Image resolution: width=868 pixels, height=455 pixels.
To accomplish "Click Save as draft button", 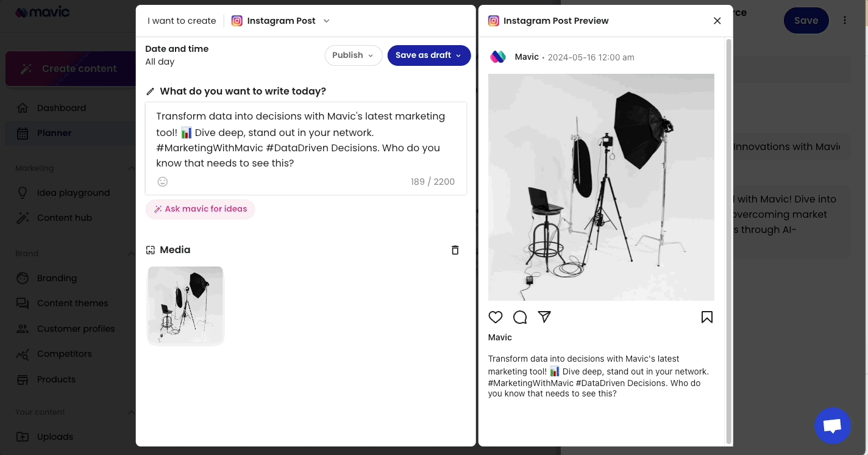I will point(429,55).
